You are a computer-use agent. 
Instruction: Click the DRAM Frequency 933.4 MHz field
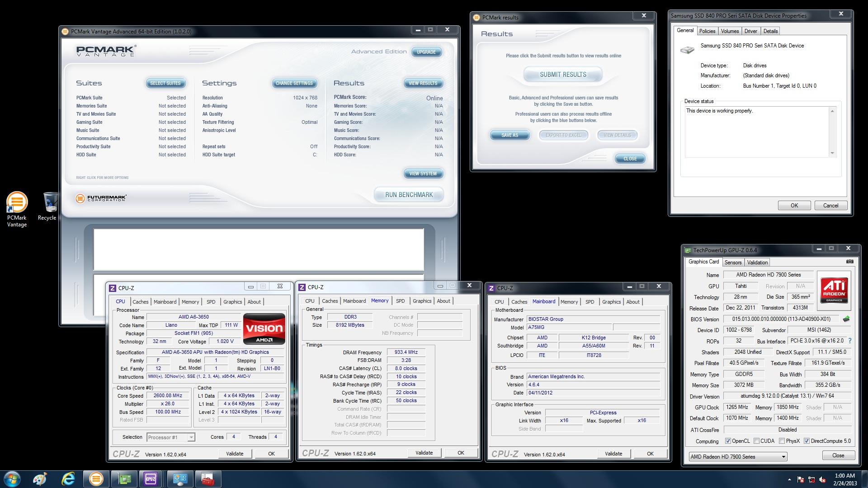tap(406, 352)
